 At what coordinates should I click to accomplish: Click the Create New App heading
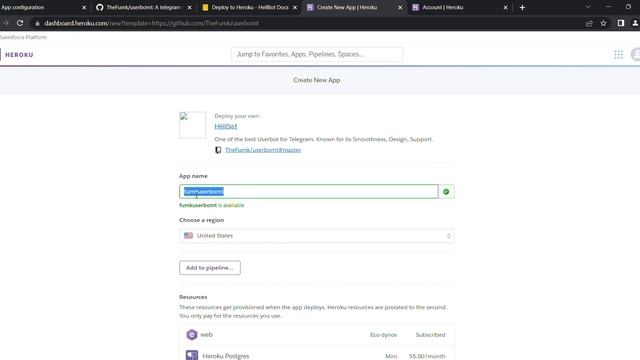(x=317, y=80)
